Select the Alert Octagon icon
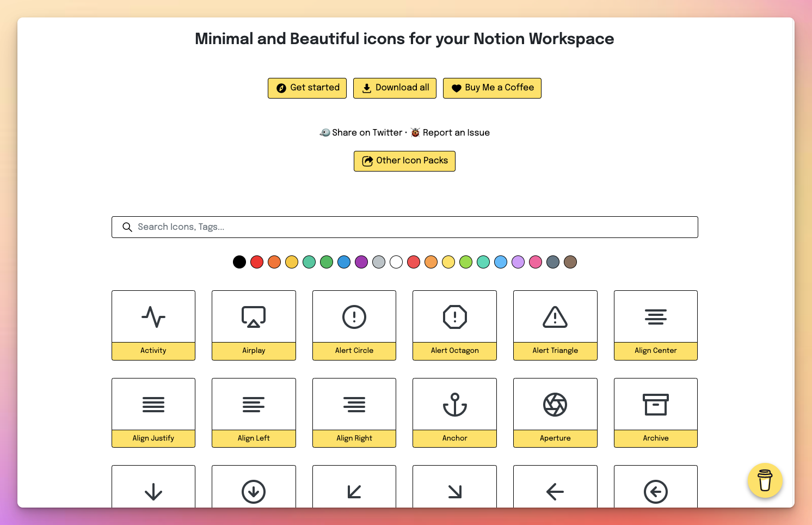 point(454,325)
